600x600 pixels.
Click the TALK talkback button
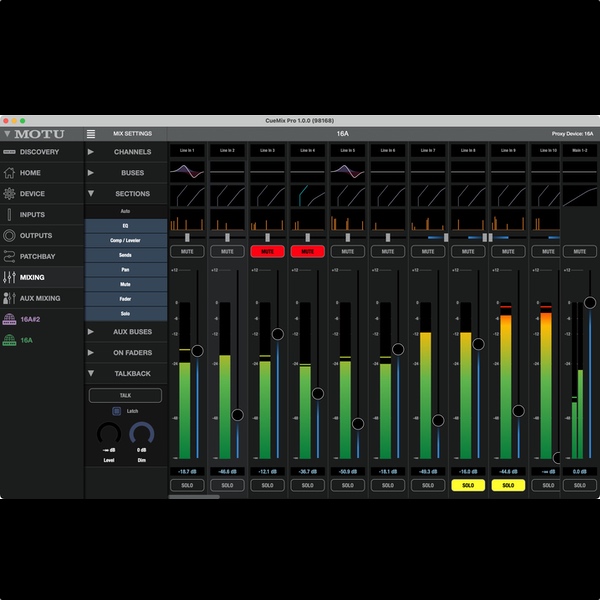(x=126, y=395)
